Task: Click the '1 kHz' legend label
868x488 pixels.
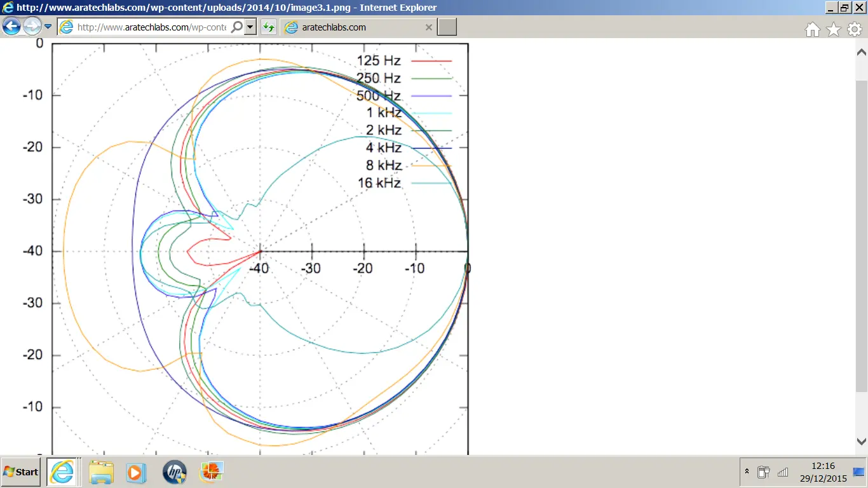Action: coord(384,113)
